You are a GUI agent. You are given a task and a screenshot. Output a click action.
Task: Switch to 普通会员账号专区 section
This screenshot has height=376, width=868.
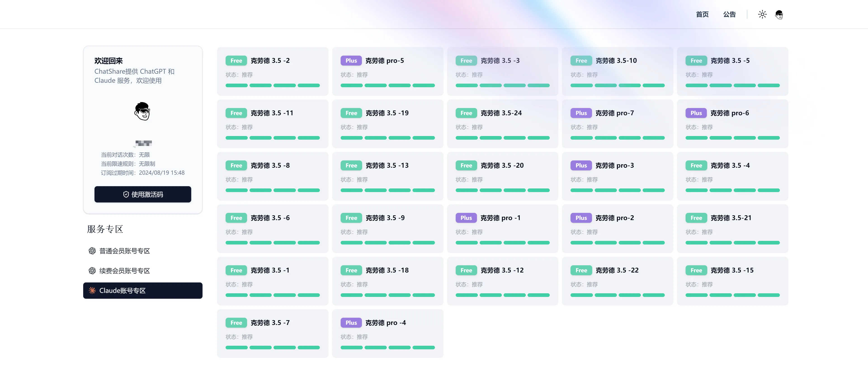[x=124, y=251]
